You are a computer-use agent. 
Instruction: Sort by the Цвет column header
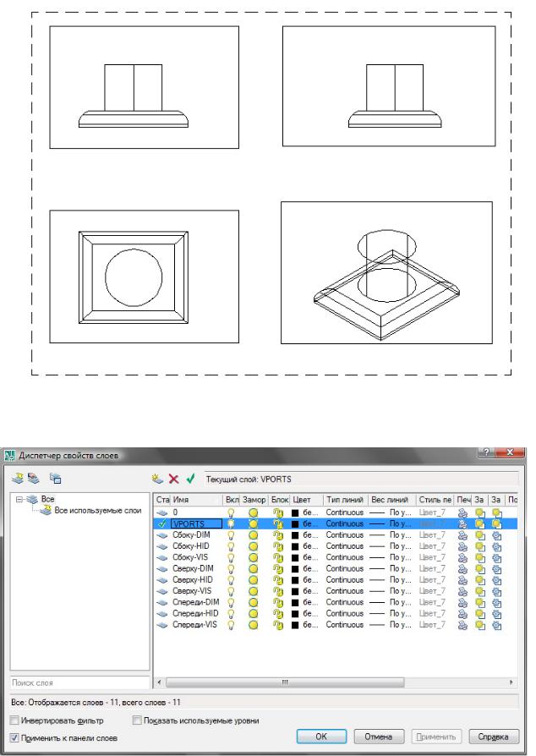306,500
